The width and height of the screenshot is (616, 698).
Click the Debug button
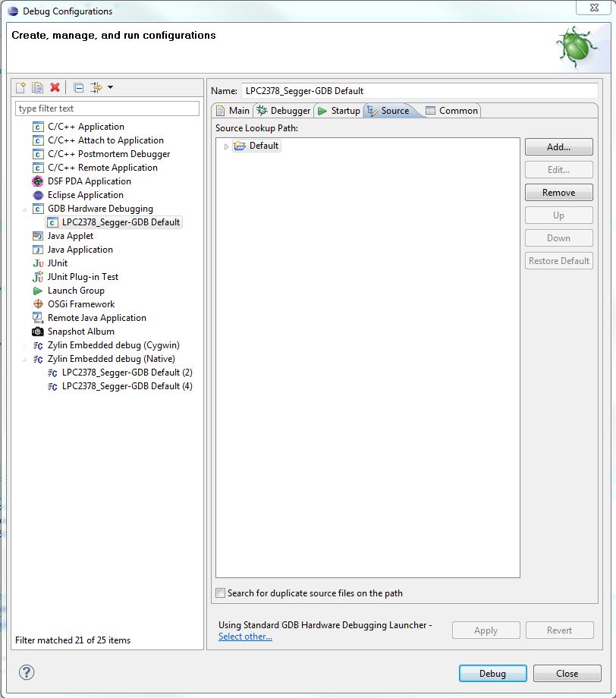point(492,674)
